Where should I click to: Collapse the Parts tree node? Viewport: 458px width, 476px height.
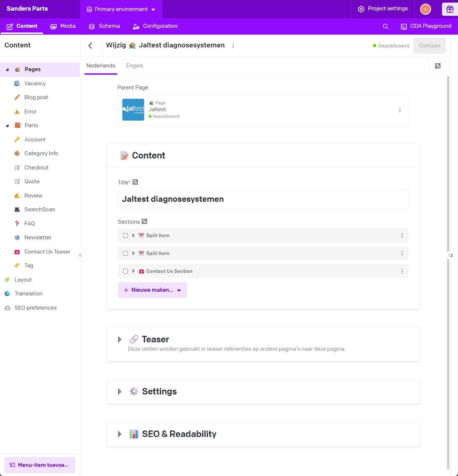point(7,126)
